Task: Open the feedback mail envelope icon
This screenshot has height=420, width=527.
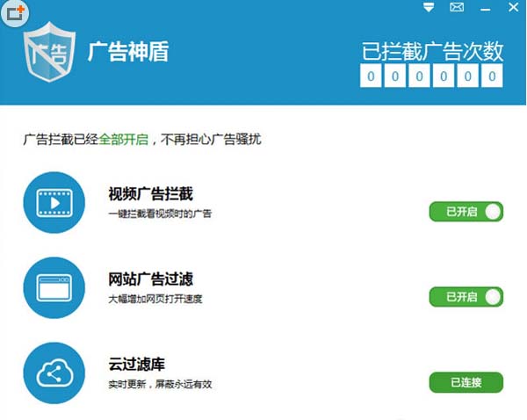Action: 457,7
